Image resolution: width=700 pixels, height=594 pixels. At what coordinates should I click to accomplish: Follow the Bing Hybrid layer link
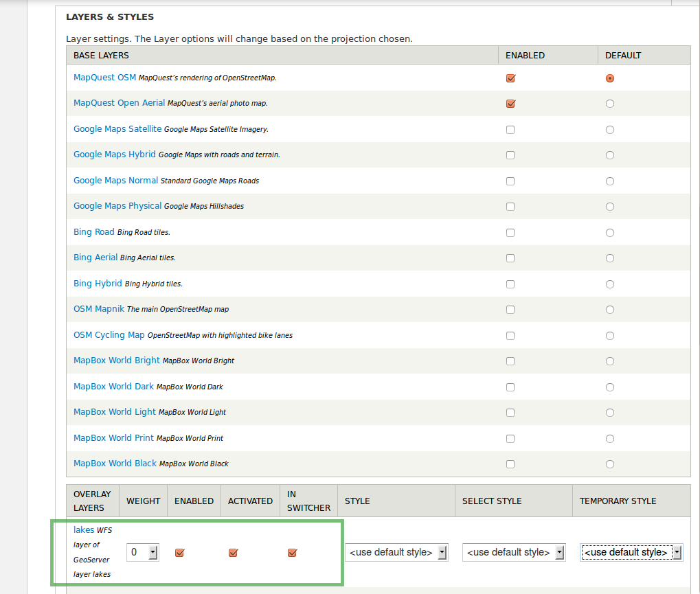[98, 283]
